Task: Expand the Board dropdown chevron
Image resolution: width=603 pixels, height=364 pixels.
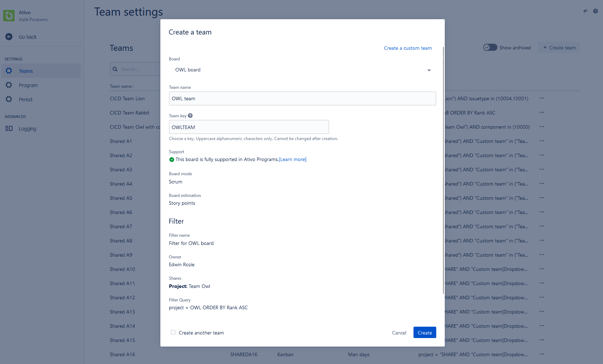Action: tap(429, 70)
